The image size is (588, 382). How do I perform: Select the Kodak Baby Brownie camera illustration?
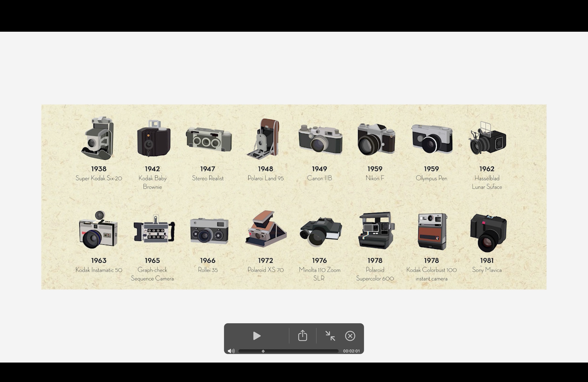tap(153, 140)
